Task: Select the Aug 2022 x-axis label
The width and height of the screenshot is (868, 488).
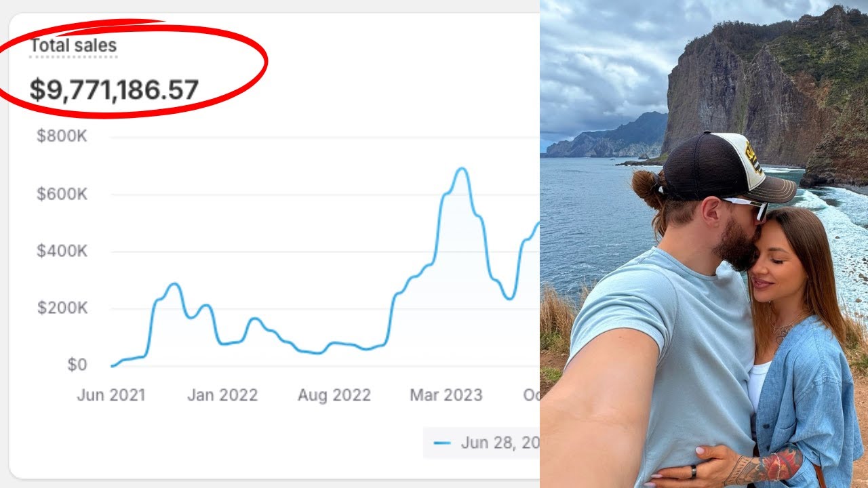Action: point(334,395)
